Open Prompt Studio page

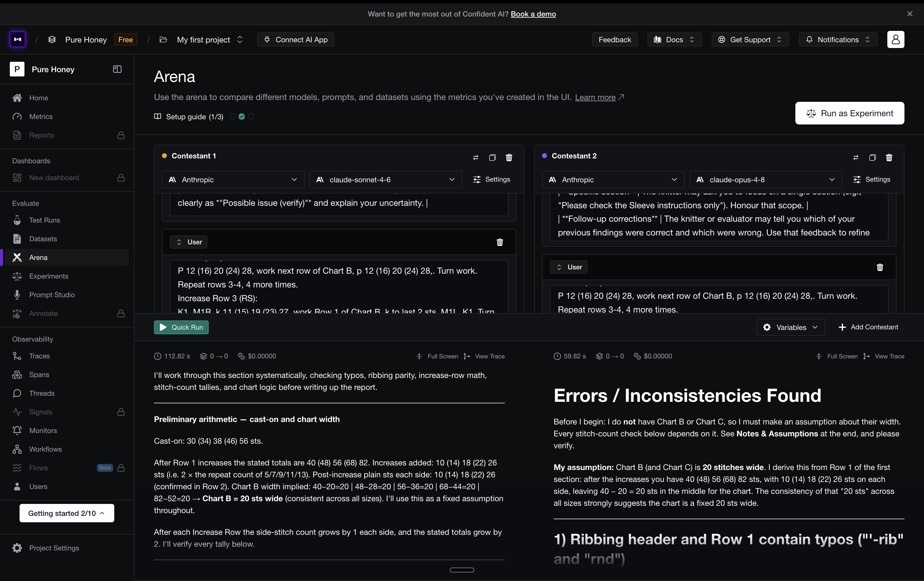pyautogui.click(x=67, y=295)
